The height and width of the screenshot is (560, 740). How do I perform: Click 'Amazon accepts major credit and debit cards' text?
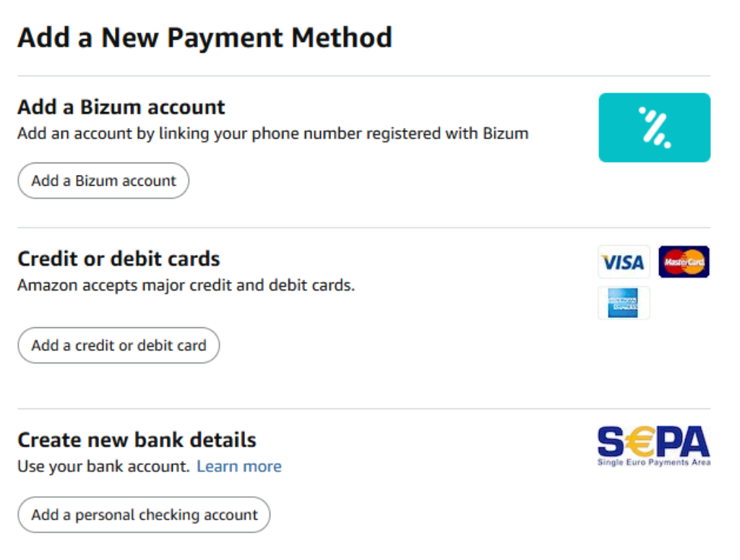[186, 285]
